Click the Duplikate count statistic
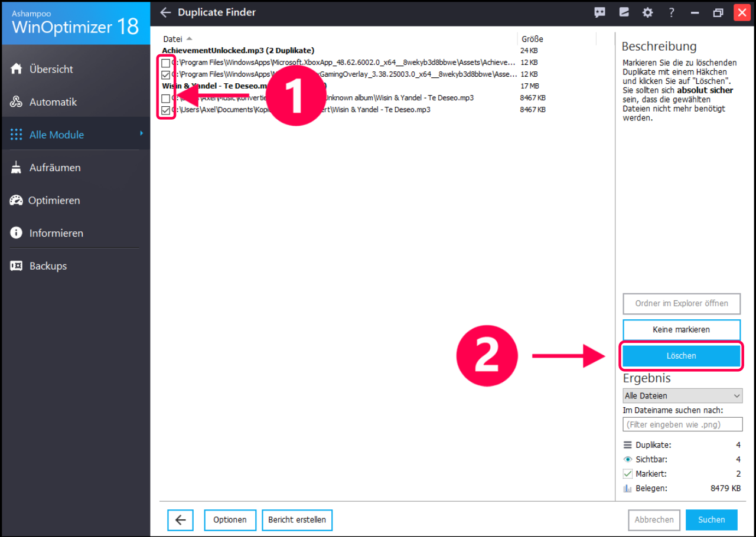 pos(682,445)
